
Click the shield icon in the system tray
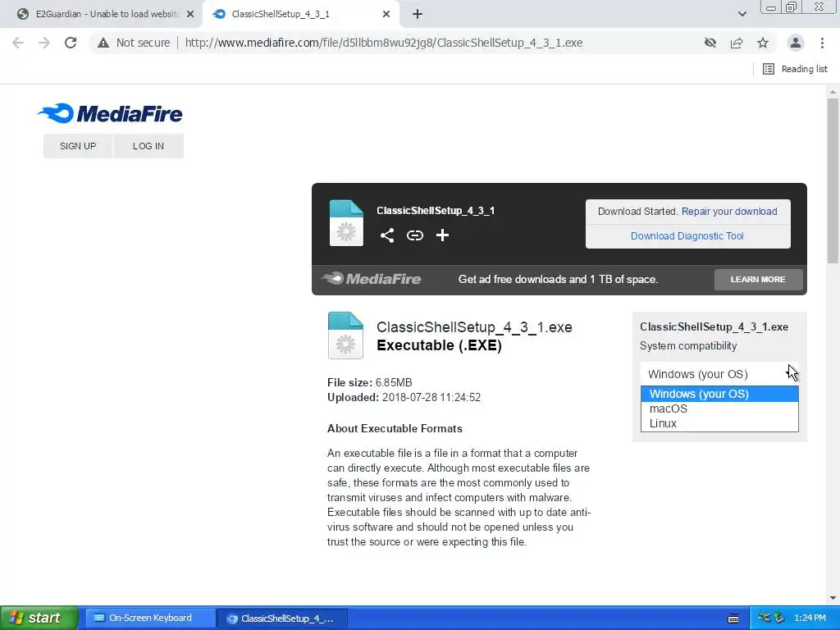(x=779, y=618)
